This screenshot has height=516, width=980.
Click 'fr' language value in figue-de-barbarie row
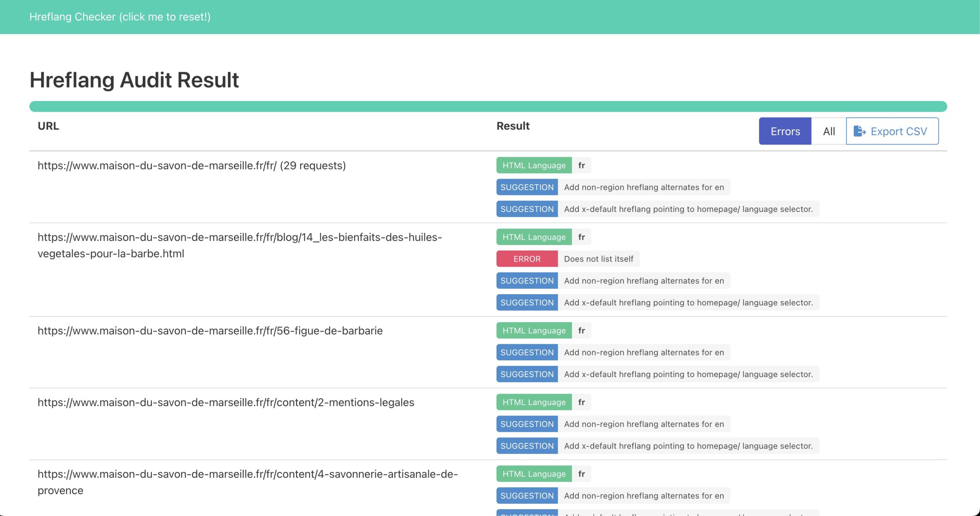581,330
